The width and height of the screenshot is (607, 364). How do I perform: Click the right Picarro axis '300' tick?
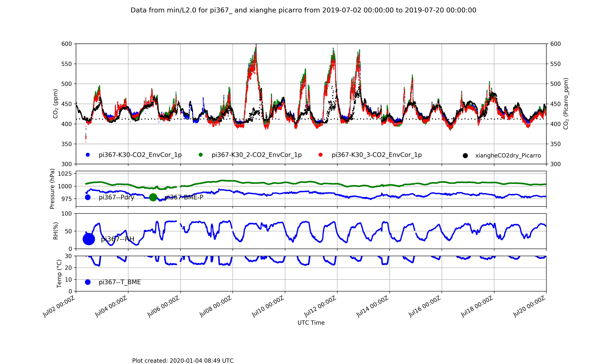click(x=555, y=164)
